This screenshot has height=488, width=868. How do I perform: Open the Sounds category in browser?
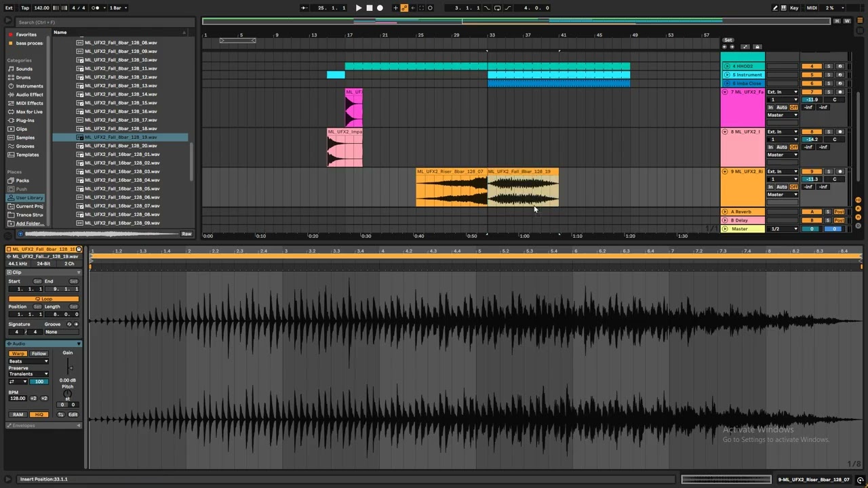pos(24,69)
